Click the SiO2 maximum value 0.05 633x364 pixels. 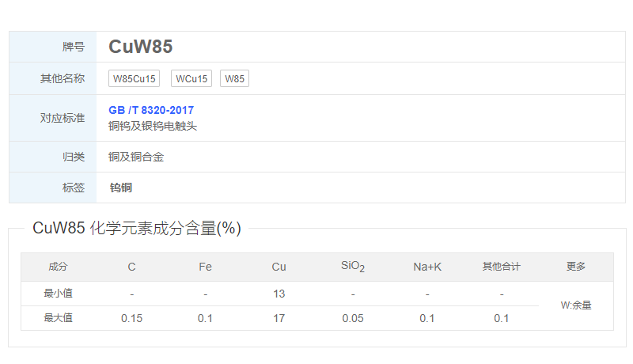point(353,318)
